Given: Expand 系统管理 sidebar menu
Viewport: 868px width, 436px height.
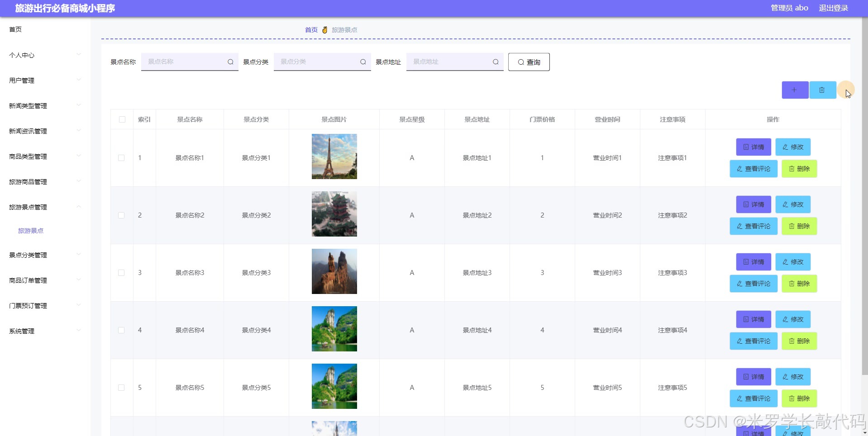Looking at the screenshot, I should (45, 331).
